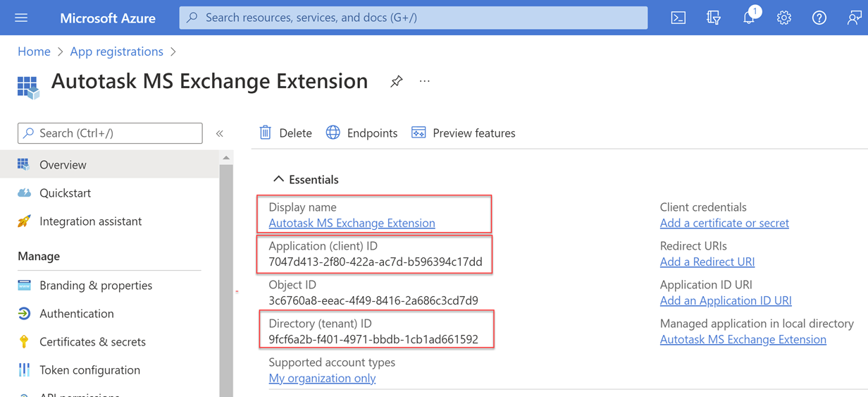Focus the top search resources box

click(414, 18)
